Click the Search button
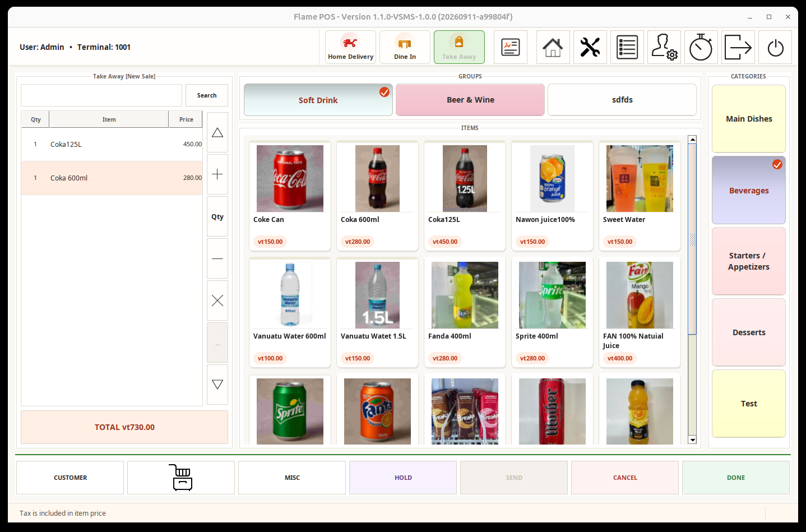 click(x=207, y=95)
